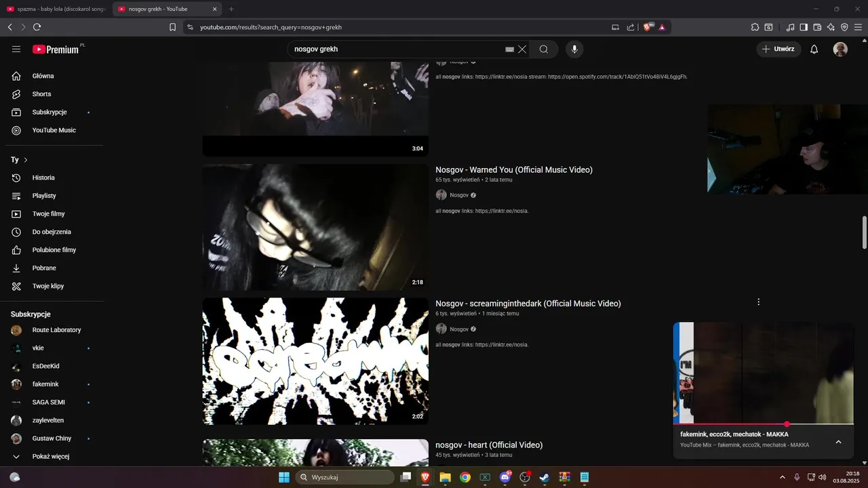Screen dimensions: 868x488
Task: Open nosgov - heart (Official Video) title
Action: [x=489, y=445]
